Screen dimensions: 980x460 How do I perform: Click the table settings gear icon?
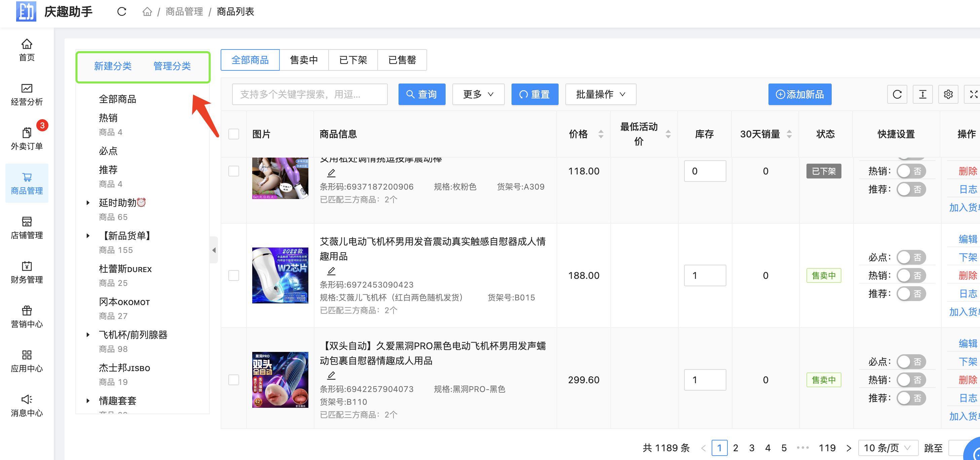point(948,94)
